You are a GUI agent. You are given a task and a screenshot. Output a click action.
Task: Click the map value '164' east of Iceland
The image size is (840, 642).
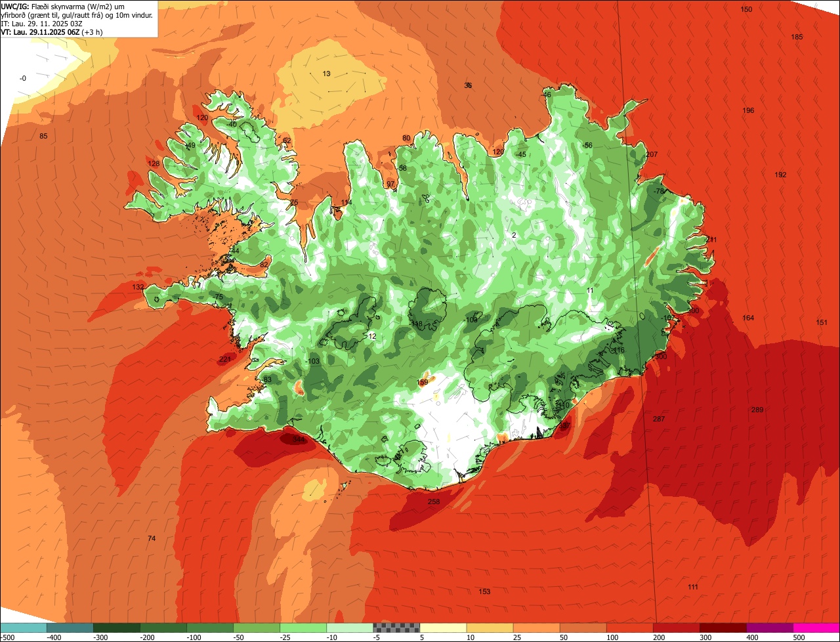[748, 318]
